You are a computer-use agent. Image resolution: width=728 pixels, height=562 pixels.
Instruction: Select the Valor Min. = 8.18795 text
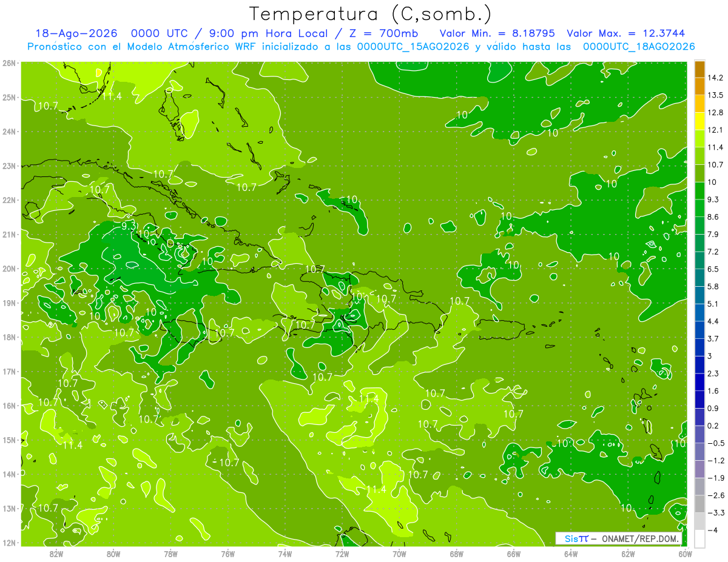click(497, 33)
